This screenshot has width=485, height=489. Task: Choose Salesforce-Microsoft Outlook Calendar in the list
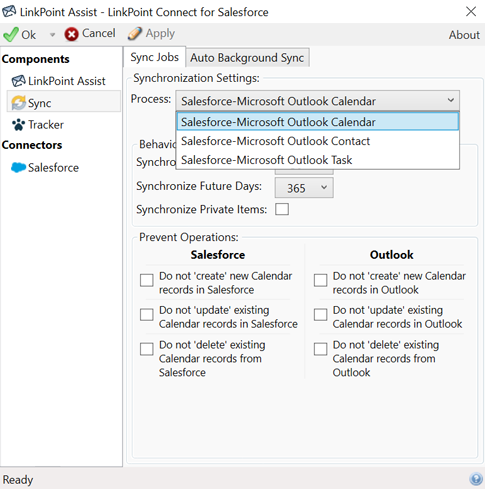pyautogui.click(x=318, y=122)
